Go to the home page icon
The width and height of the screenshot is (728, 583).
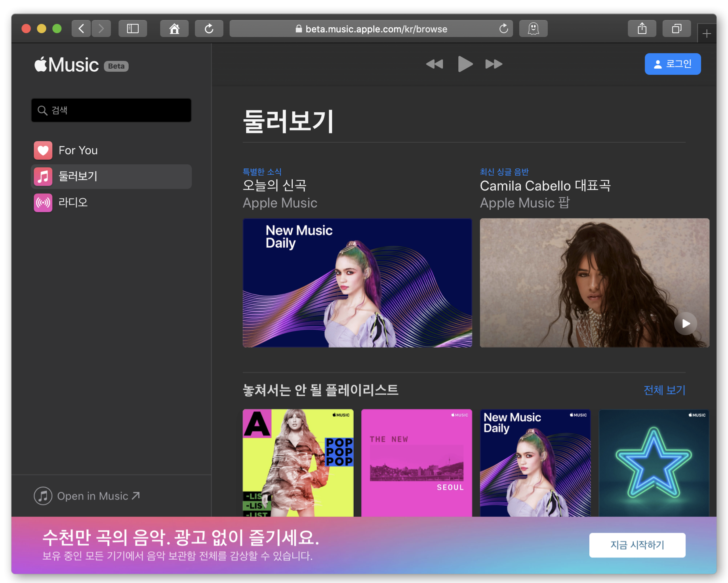click(x=174, y=29)
